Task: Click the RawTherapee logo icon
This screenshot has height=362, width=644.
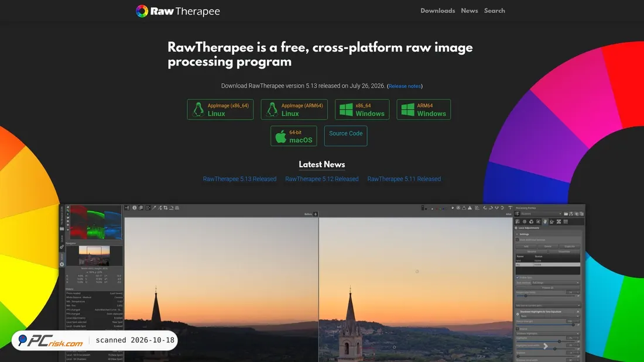Action: (142, 11)
